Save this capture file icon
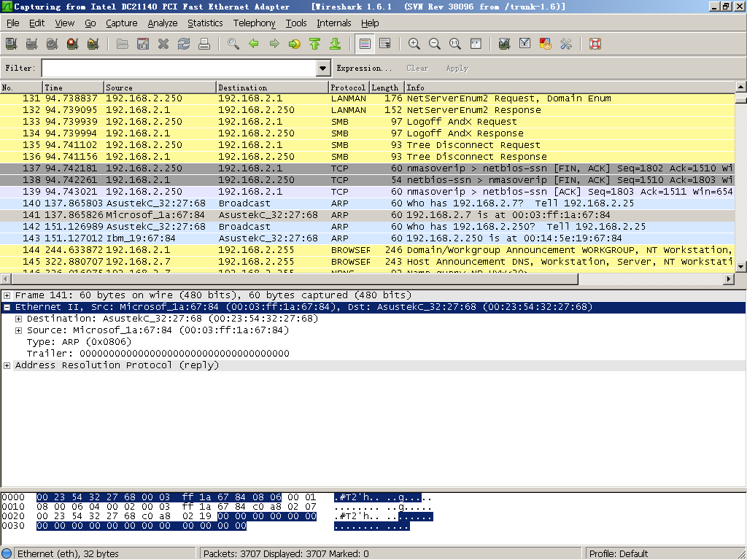The height and width of the screenshot is (560, 747). click(x=143, y=44)
